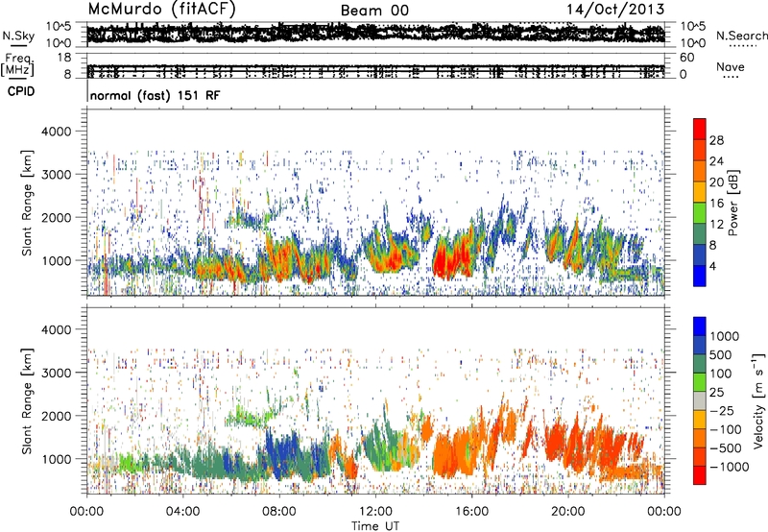Click the "Slant Range [km]" label of velocity panel
Screen dimensions: 768x532
click(x=27, y=400)
